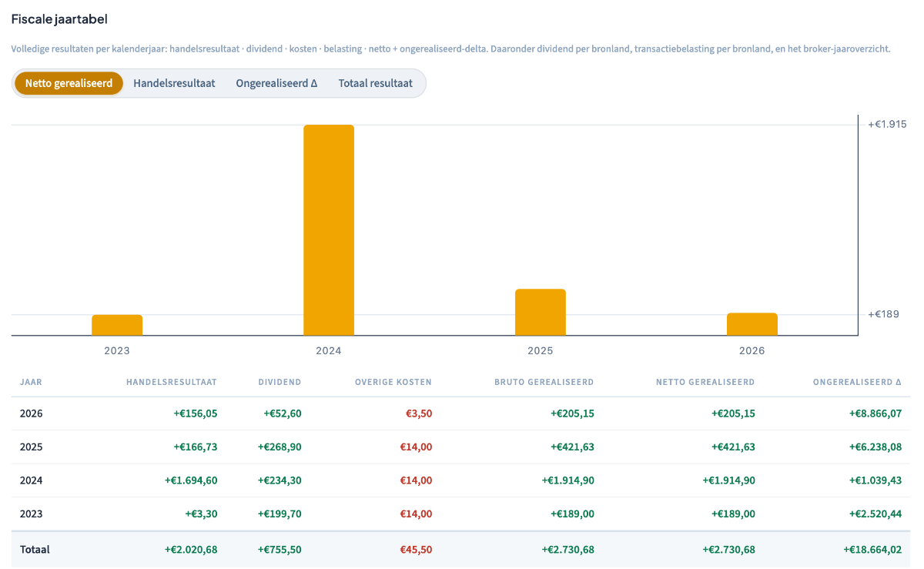Click the 2026 bar in chart
Screen dimensions: 924x569
point(752,324)
